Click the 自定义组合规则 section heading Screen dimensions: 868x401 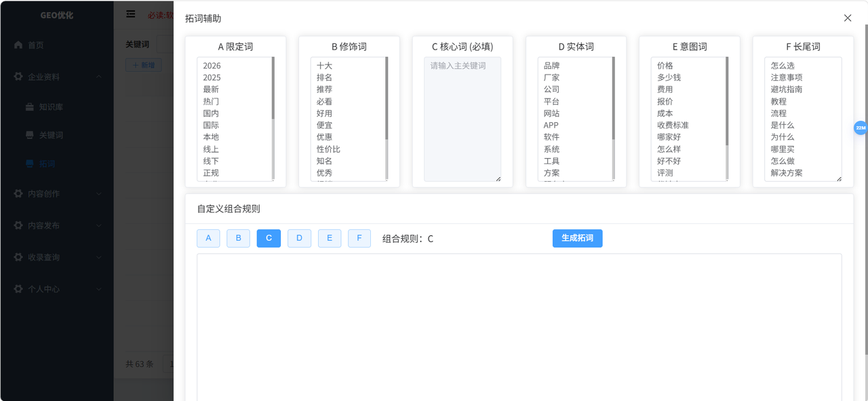pyautogui.click(x=229, y=209)
